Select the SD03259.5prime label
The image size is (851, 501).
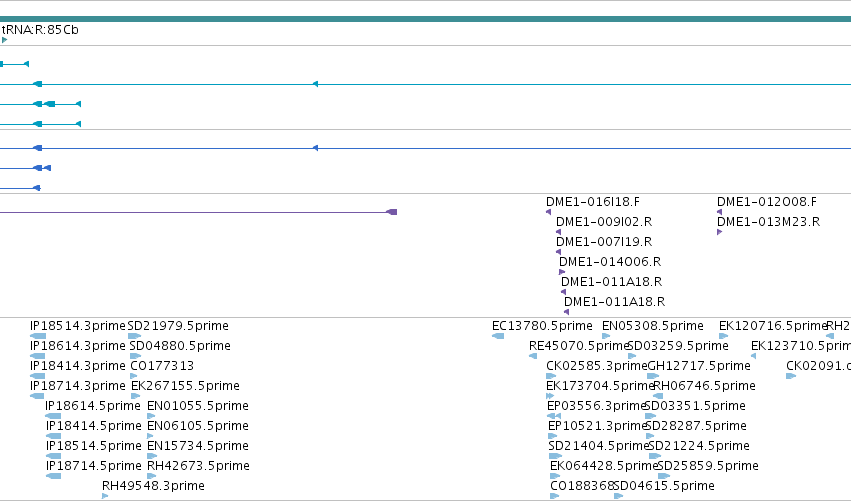[678, 346]
